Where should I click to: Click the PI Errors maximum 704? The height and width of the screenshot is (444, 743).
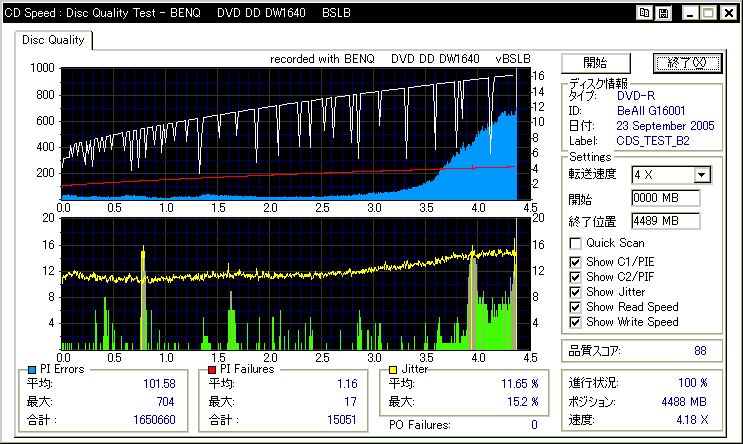(x=165, y=402)
